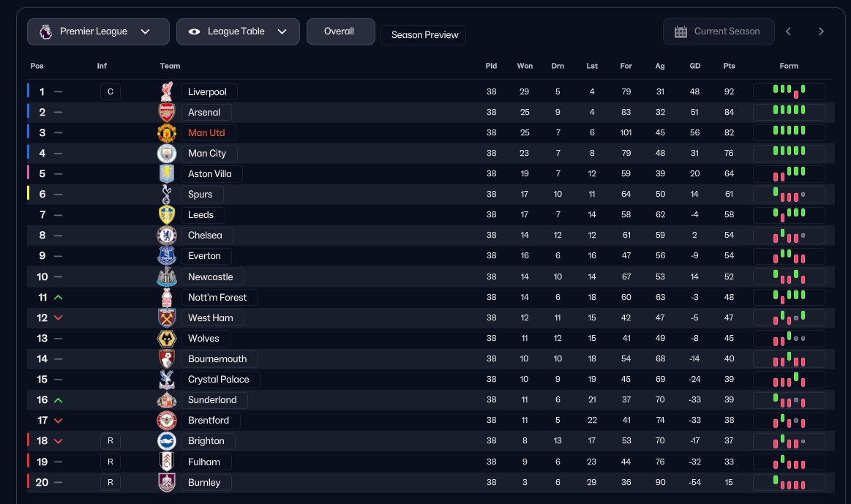Image resolution: width=851 pixels, height=504 pixels.
Task: Go to the previous season arrow
Action: pos(788,31)
